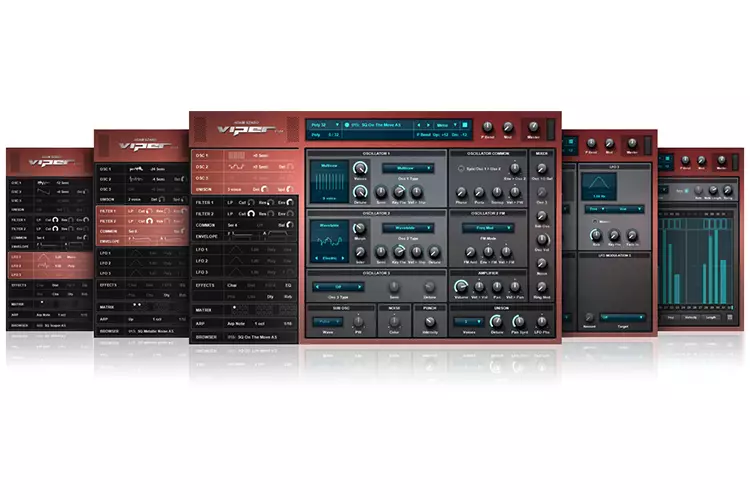
Task: Select next wavetable right of Electric
Action: [343, 258]
